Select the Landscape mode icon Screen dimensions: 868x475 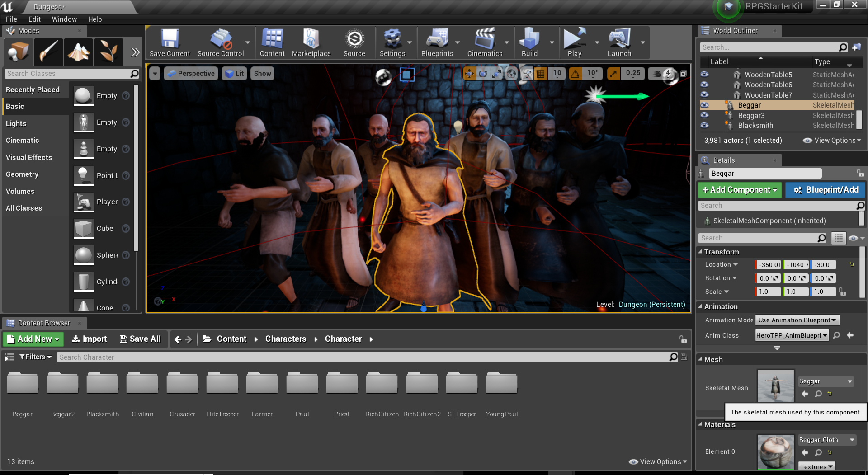click(x=78, y=52)
